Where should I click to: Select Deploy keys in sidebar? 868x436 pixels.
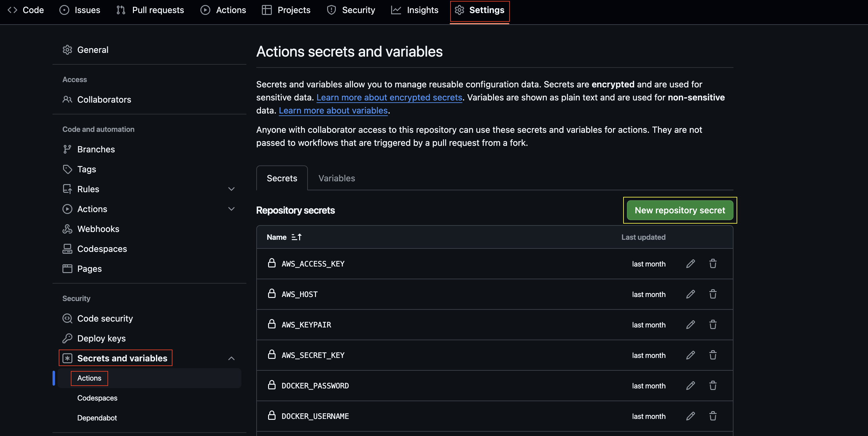point(101,338)
